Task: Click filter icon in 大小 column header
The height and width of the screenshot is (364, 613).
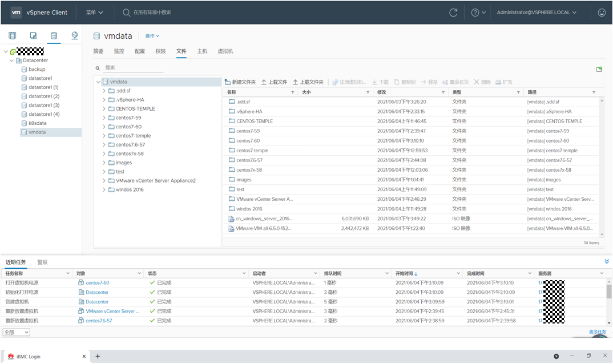Action: coord(368,92)
